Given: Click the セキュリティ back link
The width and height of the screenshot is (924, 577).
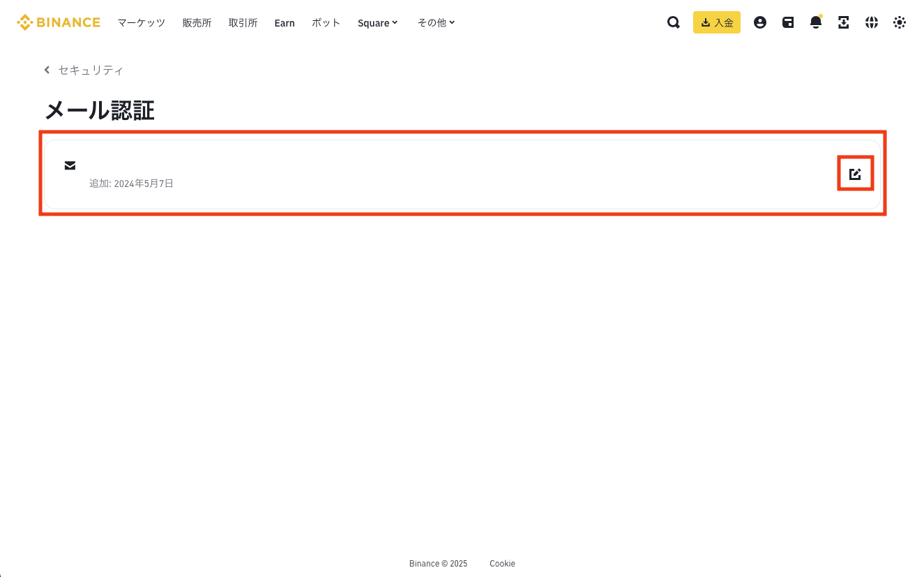Looking at the screenshot, I should click(x=91, y=70).
